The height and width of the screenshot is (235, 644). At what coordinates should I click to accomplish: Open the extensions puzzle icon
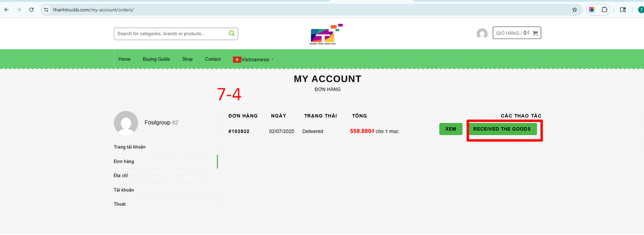pyautogui.click(x=604, y=10)
